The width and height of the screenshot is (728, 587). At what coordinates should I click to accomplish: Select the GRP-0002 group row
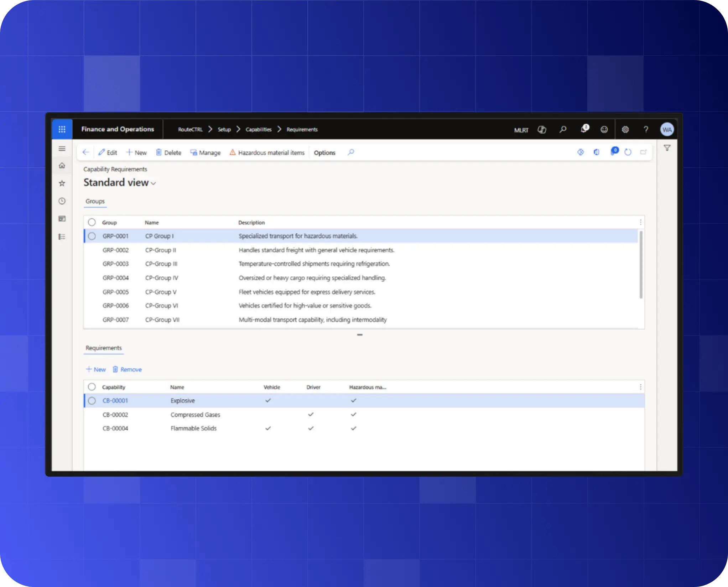click(x=361, y=250)
